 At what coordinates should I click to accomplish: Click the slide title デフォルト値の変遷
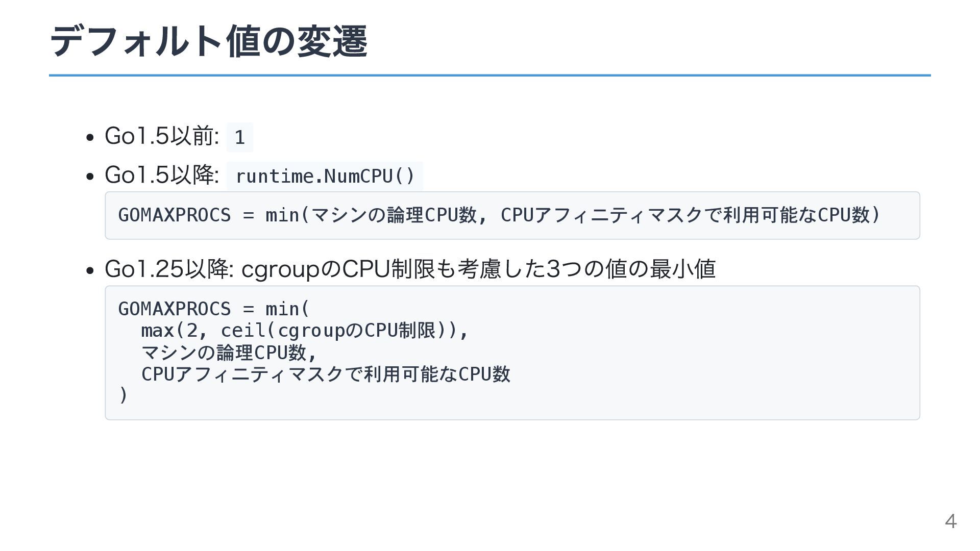click(x=208, y=41)
